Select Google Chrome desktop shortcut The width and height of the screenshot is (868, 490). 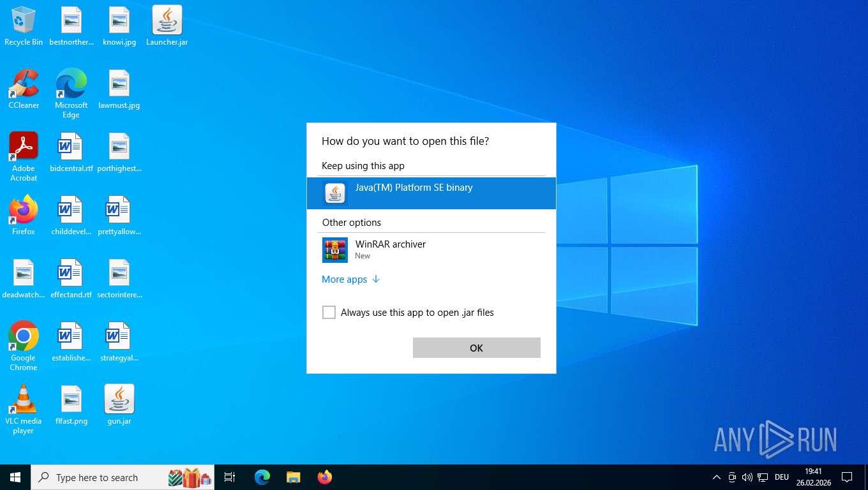24,346
